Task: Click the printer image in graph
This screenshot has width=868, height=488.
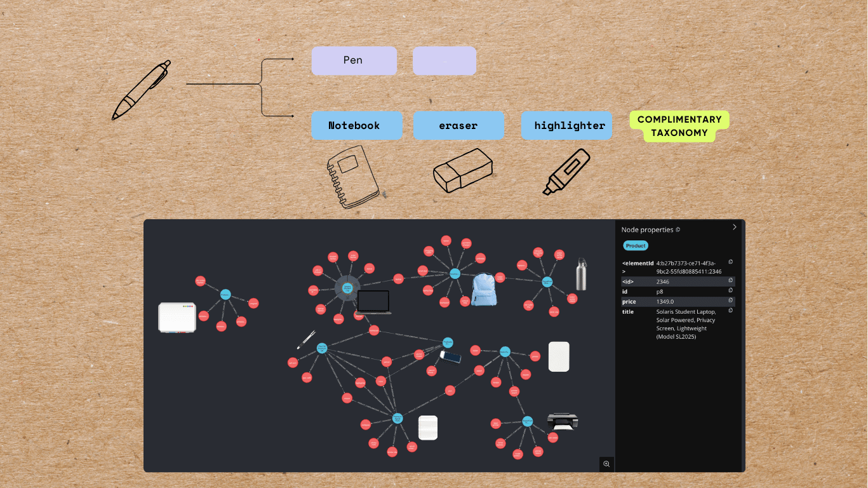Action: click(x=562, y=421)
